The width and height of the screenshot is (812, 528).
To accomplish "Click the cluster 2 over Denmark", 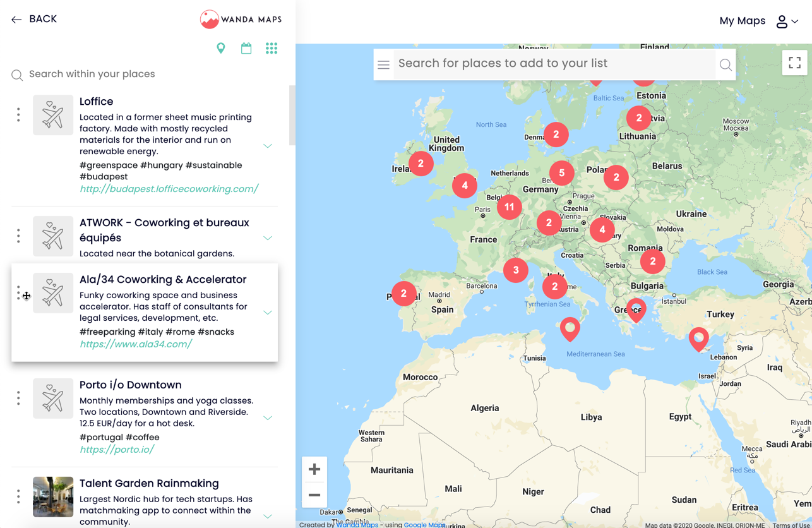I will tap(556, 135).
